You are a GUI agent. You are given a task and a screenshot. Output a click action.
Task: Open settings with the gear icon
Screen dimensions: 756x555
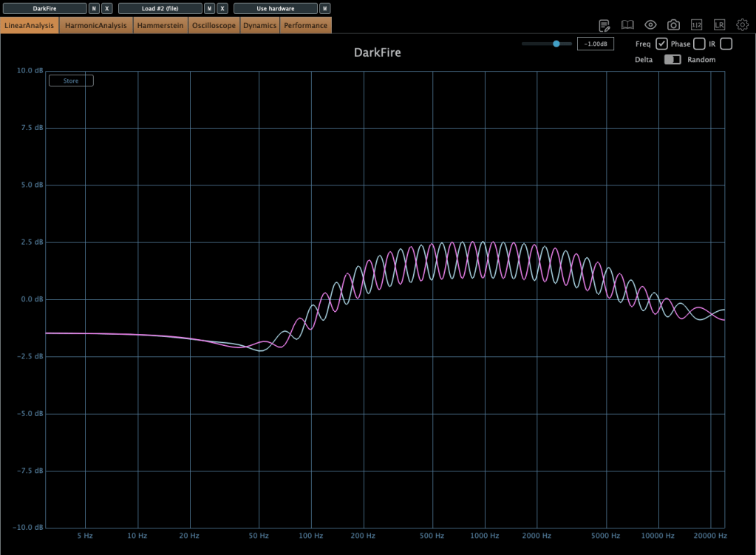pyautogui.click(x=742, y=25)
